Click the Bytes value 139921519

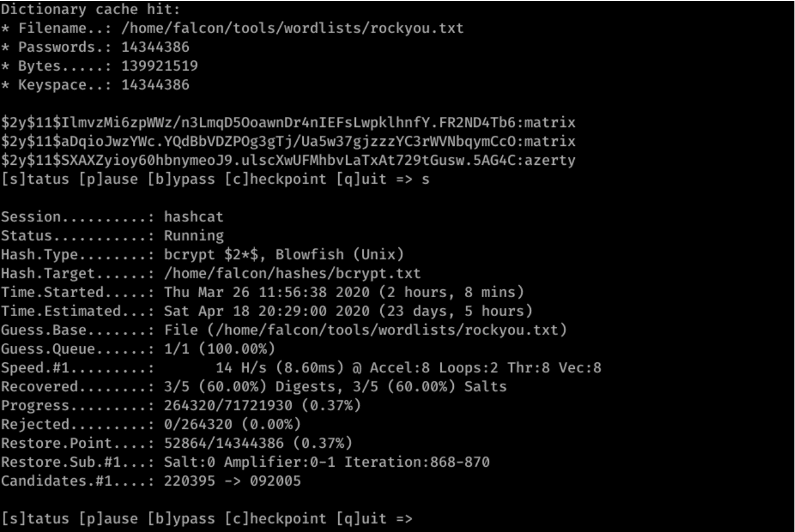(160, 66)
